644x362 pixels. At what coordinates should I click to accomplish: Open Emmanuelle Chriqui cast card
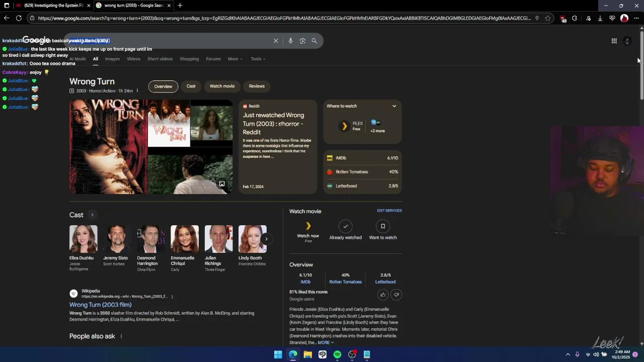point(184,248)
